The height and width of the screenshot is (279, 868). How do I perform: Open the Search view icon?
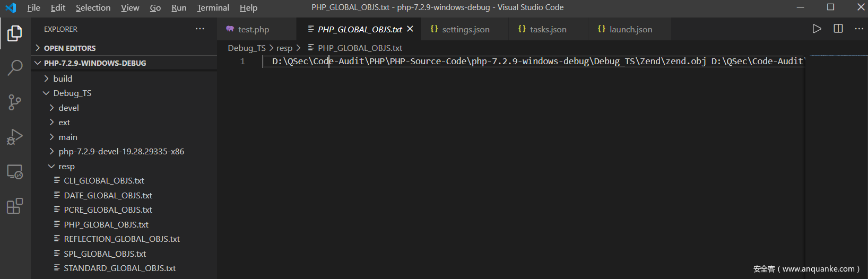point(15,67)
